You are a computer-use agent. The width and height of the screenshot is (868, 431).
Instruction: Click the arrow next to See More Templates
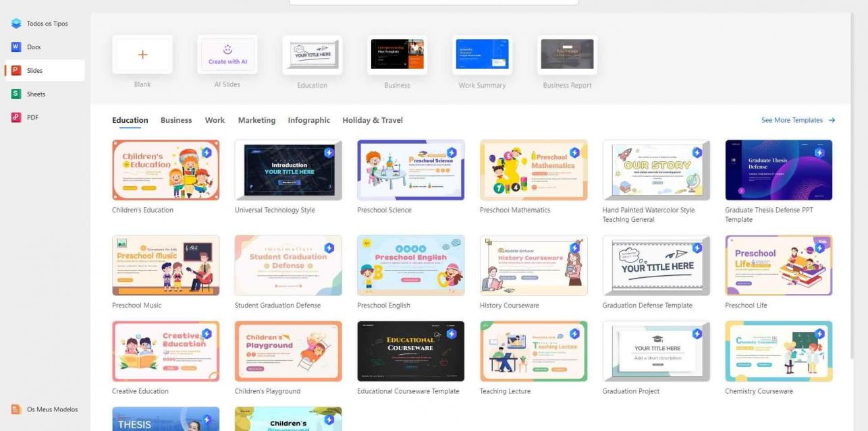click(x=832, y=120)
